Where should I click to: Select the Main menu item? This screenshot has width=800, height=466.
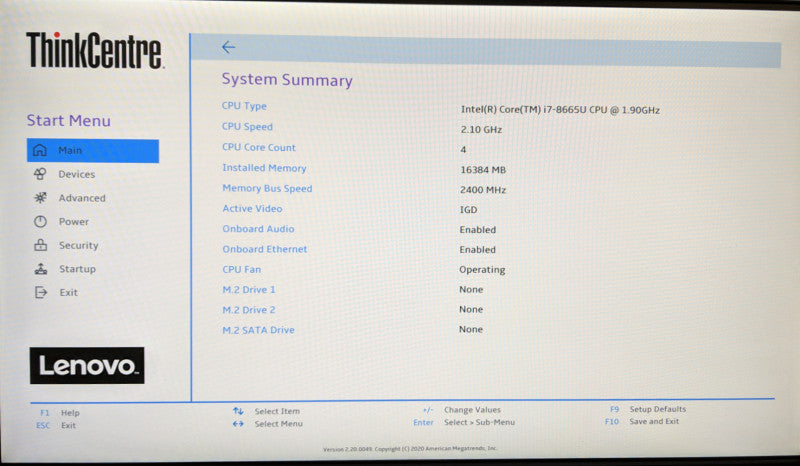point(93,151)
